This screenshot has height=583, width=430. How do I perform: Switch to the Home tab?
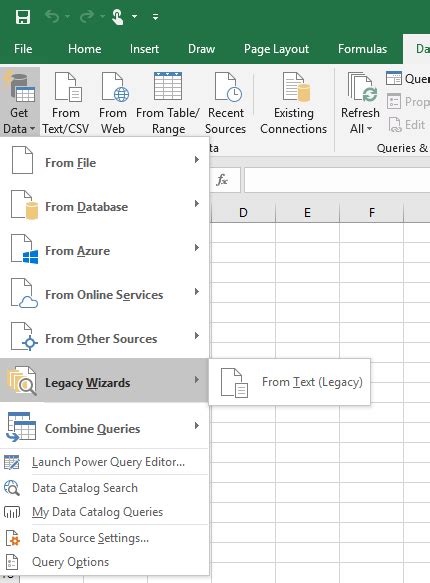click(x=84, y=49)
